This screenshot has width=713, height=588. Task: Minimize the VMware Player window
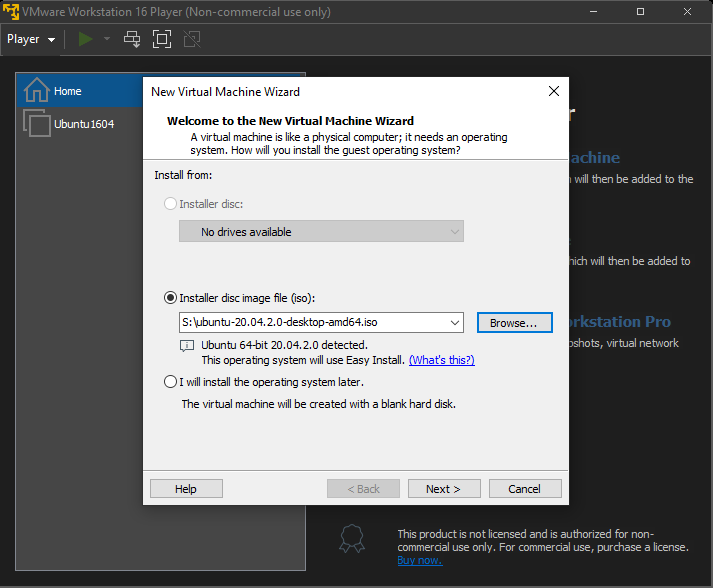pos(593,12)
